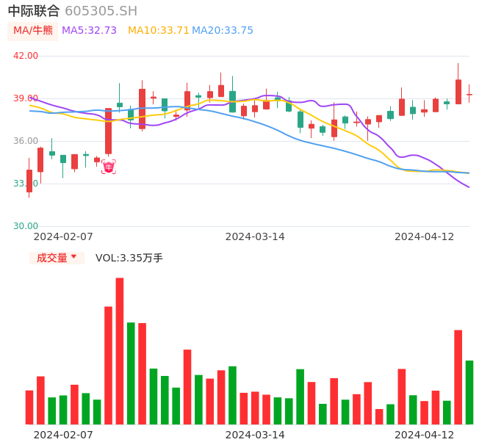Click the 30.00 price axis label
This screenshot has width=504, height=445.
(26, 226)
